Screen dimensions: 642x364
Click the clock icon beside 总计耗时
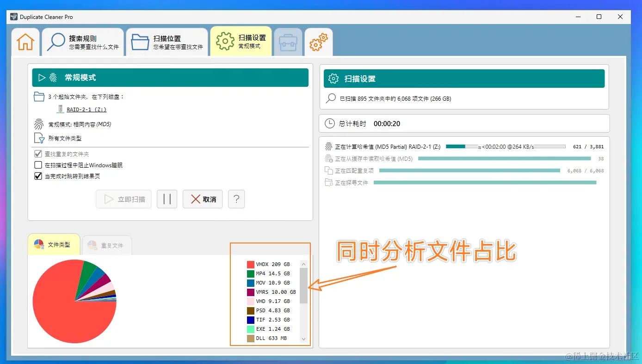(330, 123)
